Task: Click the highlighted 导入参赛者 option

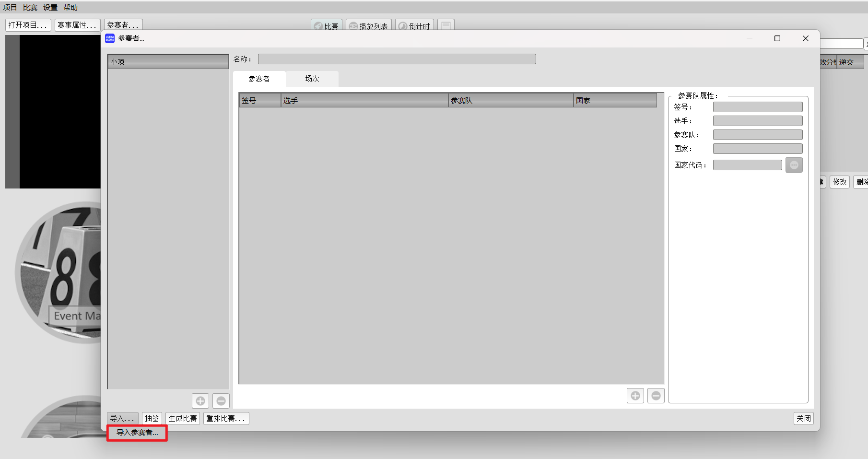Action: pos(137,433)
